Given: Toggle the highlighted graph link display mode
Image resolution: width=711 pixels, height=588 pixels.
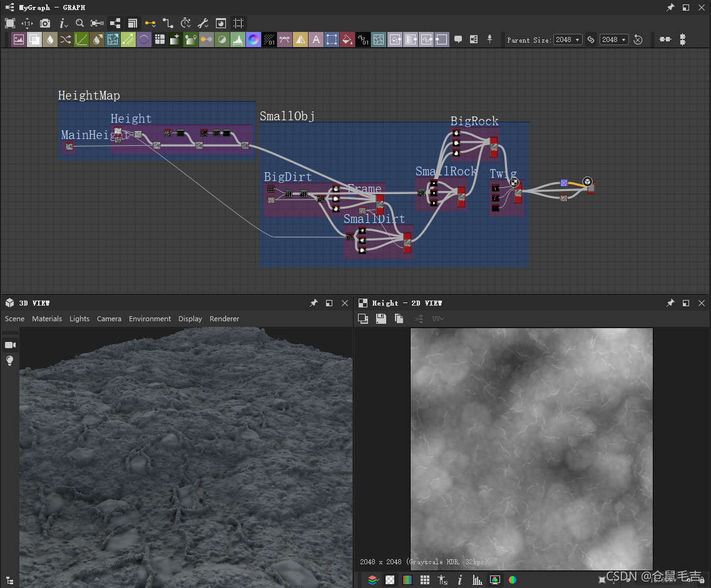Looking at the screenshot, I should [x=97, y=23].
